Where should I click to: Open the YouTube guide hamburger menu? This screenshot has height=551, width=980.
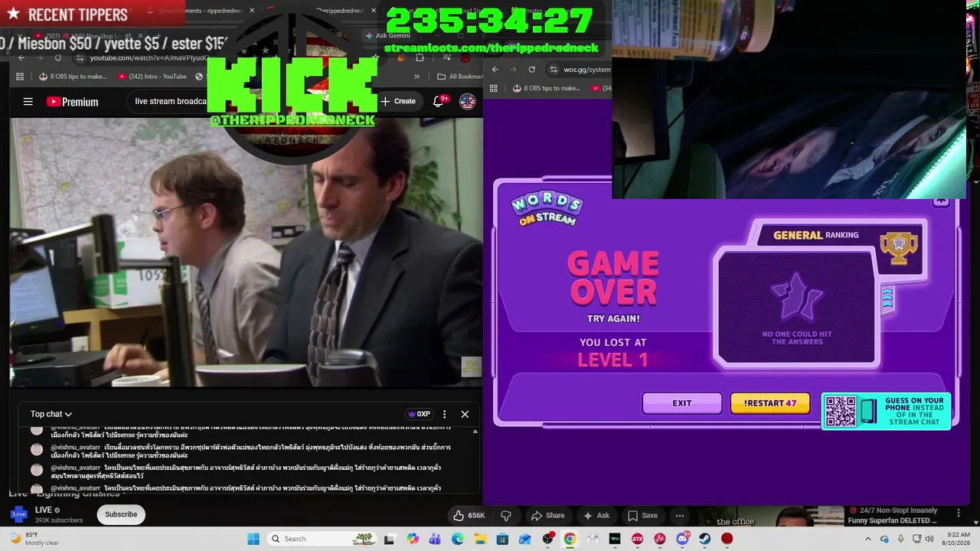point(28,102)
